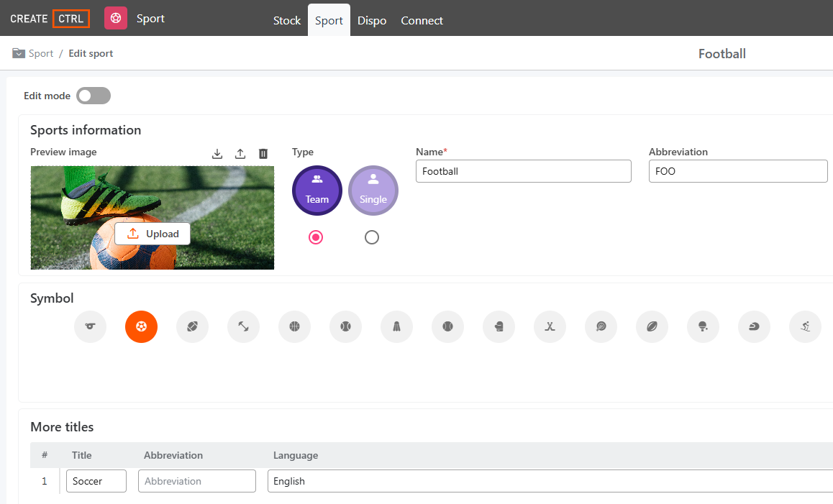Choose the ball symbol left of boxing glove
This screenshot has height=504, width=833.
448,326
